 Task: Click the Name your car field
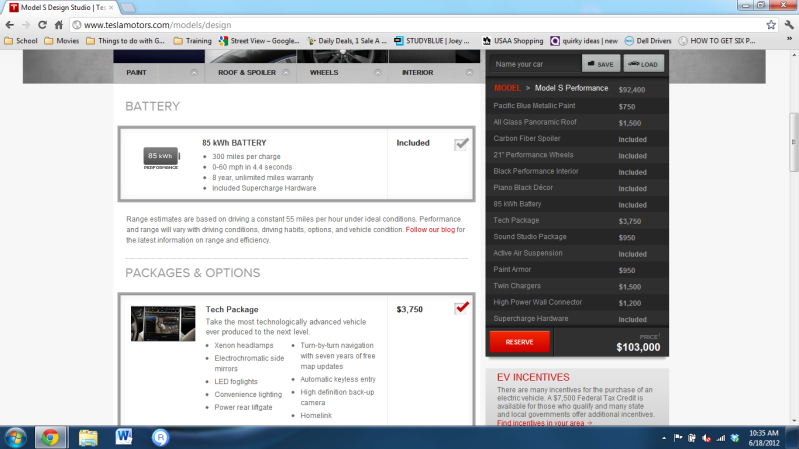[535, 64]
